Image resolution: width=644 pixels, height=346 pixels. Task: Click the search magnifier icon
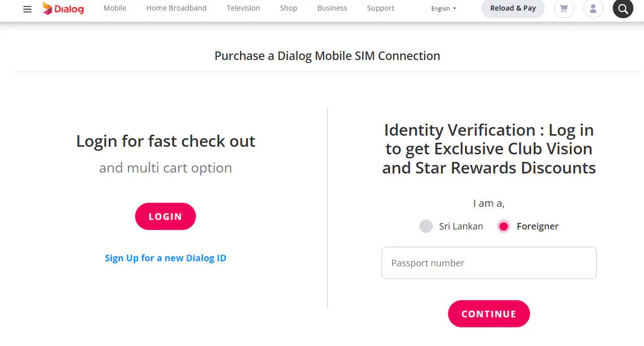click(622, 9)
